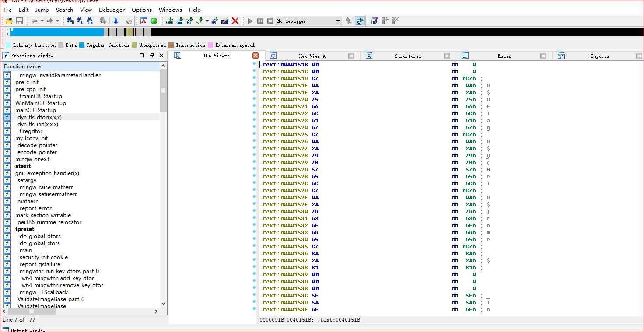Open the "No debugger" selection dropdown
The width and height of the screenshot is (644, 332).
click(309, 21)
